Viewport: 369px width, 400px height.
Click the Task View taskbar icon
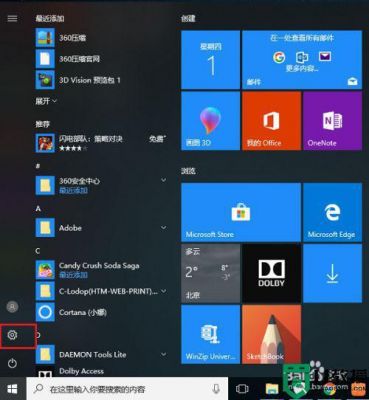pyautogui.click(x=242, y=389)
